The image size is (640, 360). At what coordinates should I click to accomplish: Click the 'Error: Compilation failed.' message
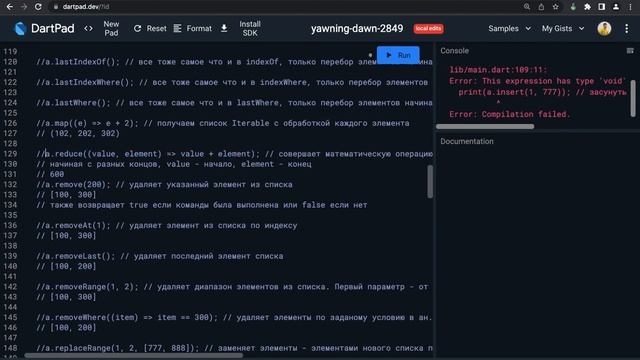coord(509,114)
